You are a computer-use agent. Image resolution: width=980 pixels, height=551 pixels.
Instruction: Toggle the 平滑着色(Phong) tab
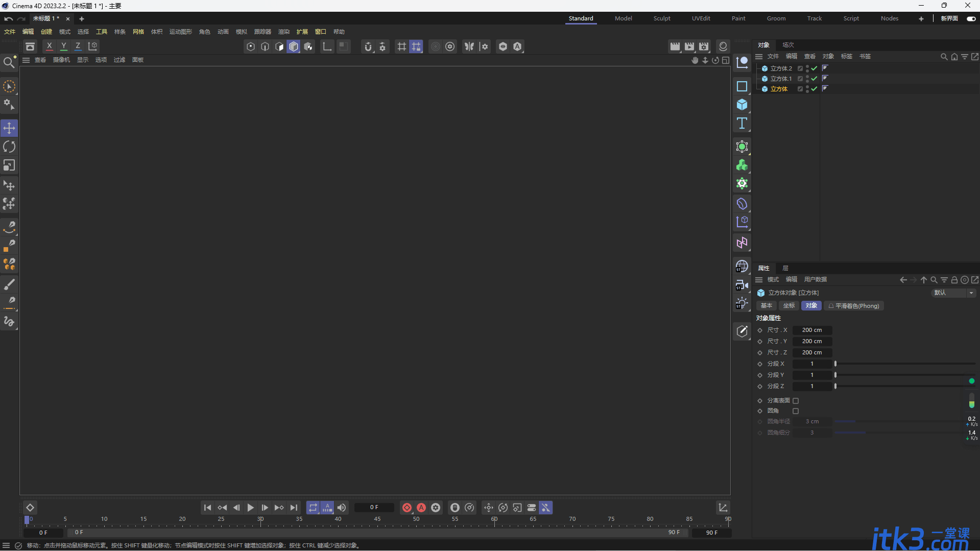(854, 306)
